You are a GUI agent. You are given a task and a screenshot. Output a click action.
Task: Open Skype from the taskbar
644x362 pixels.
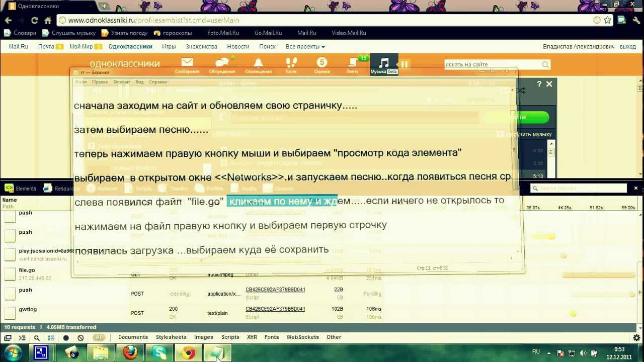click(159, 352)
